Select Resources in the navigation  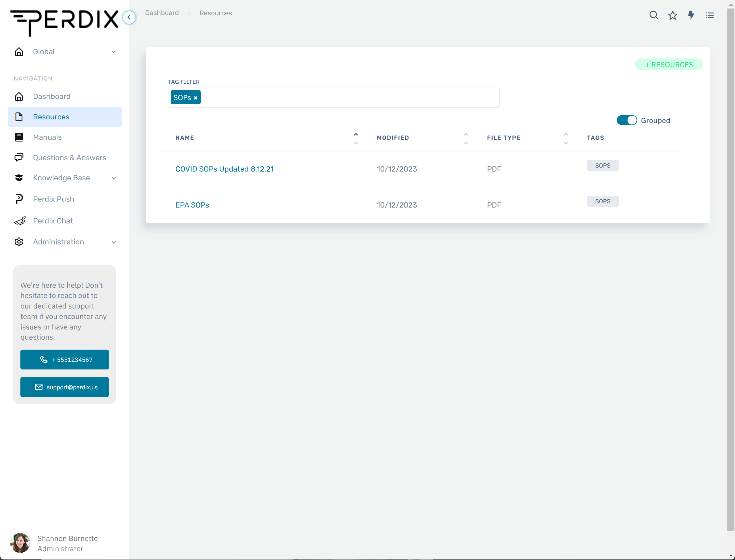[65, 117]
